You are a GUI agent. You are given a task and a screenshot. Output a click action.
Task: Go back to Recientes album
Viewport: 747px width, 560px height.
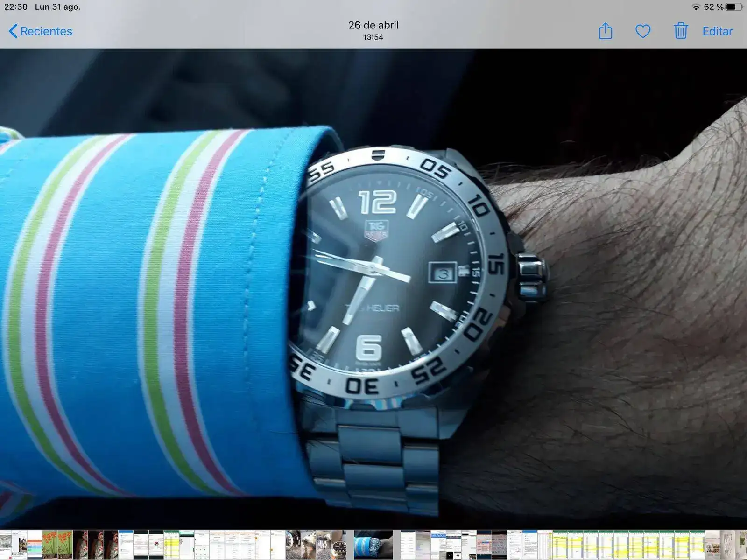click(x=41, y=31)
